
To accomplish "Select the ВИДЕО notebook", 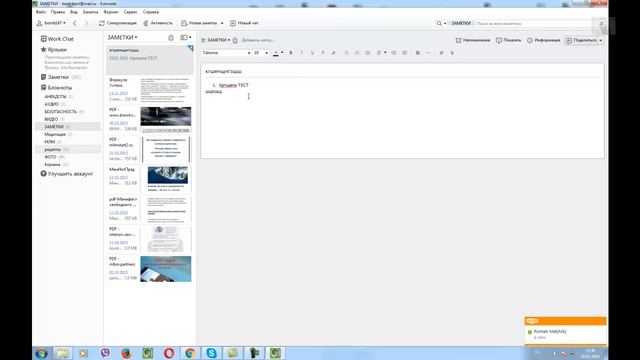I will click(51, 119).
